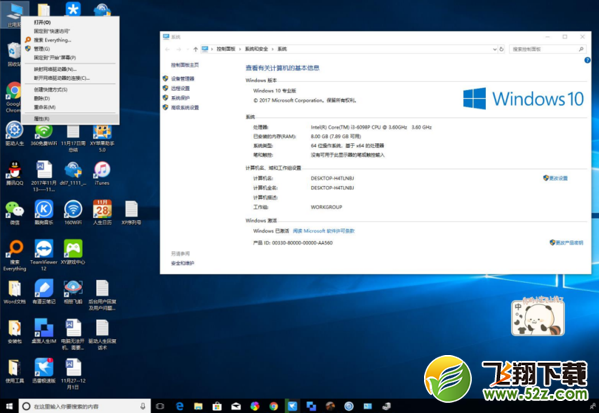Image resolution: width=599 pixels, height=413 pixels.
Task: Expand the address bar history dropdown
Action: pos(495,49)
